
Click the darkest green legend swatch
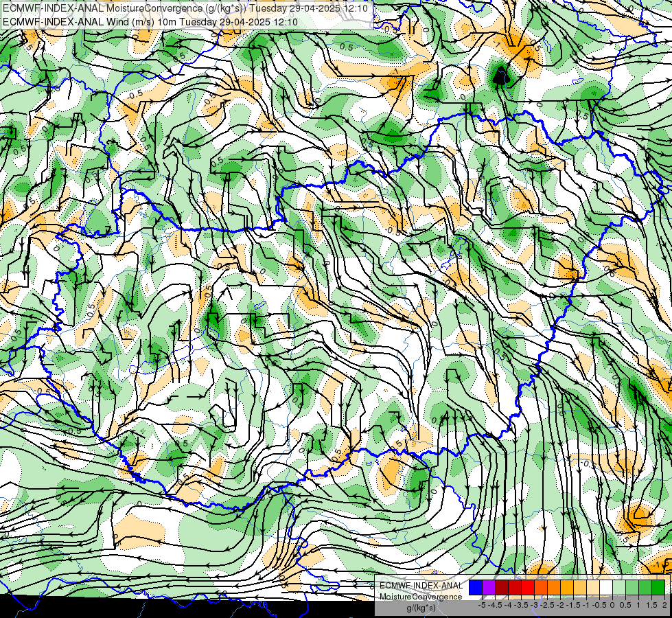click(x=658, y=588)
